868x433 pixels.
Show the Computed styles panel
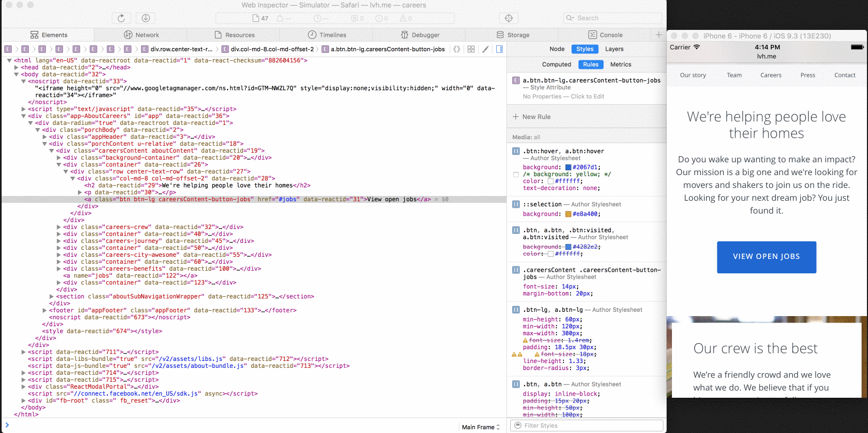click(x=557, y=65)
